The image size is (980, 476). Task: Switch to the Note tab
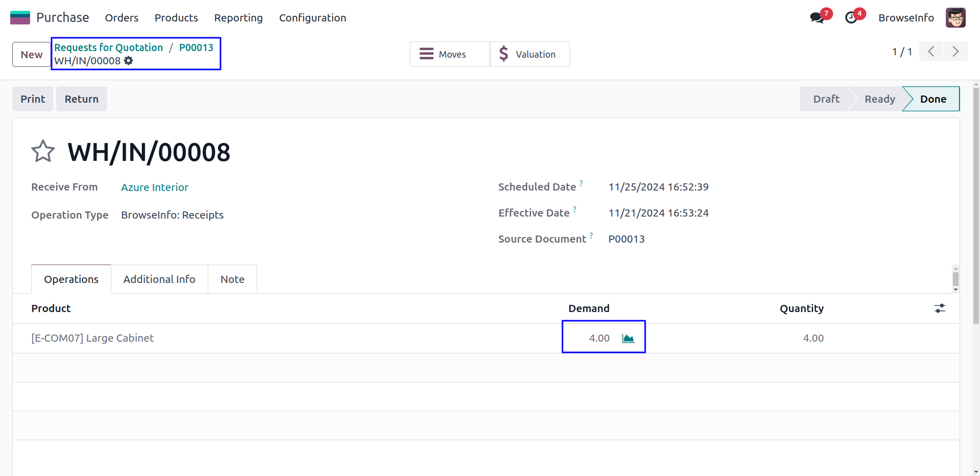(x=232, y=279)
